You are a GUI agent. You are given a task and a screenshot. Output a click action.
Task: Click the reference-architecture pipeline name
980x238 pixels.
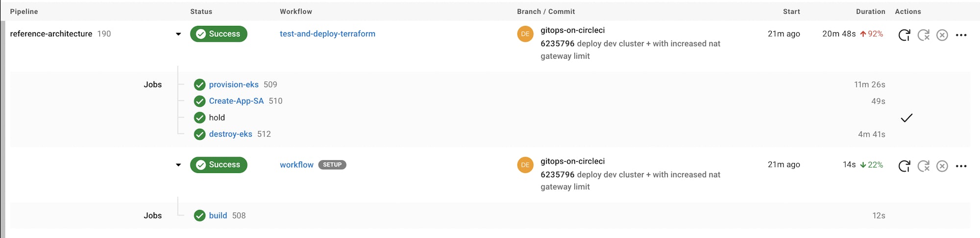(51, 34)
